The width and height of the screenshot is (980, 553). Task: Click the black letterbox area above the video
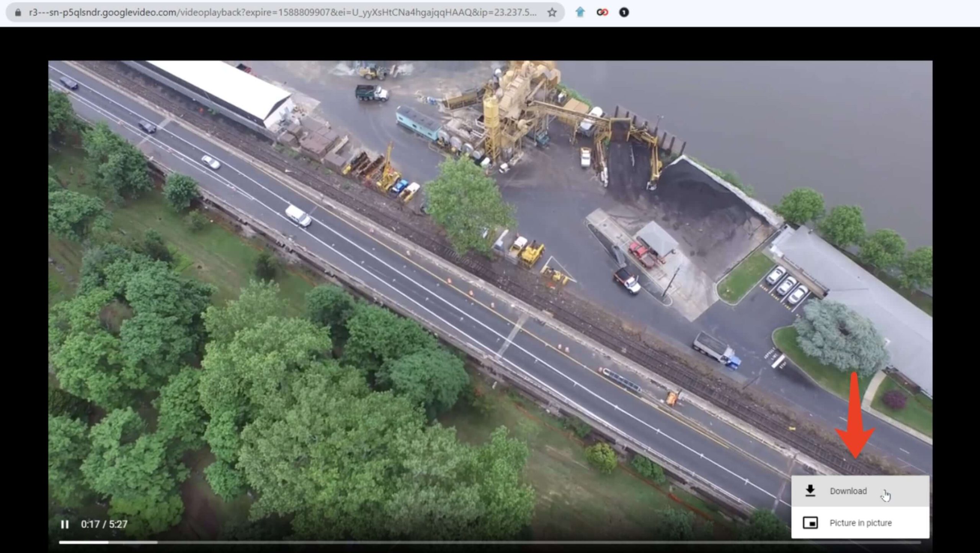pyautogui.click(x=490, y=43)
